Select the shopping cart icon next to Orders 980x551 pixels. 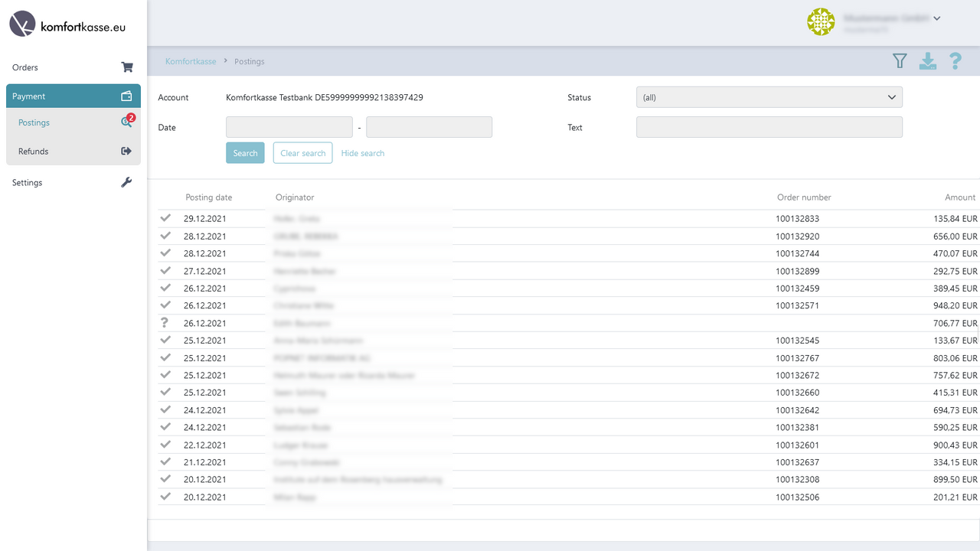126,67
